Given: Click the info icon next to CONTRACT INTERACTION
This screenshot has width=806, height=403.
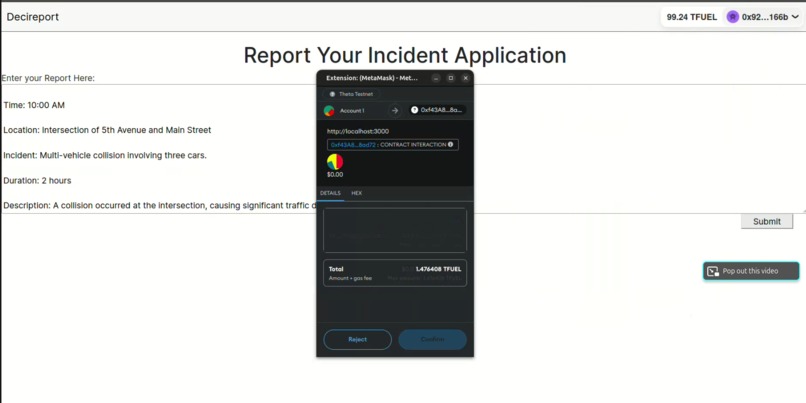Looking at the screenshot, I should pyautogui.click(x=450, y=145).
